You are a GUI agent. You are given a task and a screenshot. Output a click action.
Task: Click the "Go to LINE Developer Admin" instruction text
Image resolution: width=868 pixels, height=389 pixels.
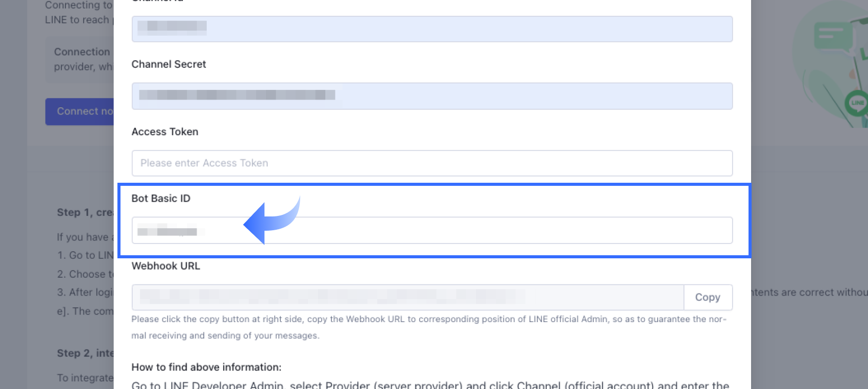pos(429,385)
